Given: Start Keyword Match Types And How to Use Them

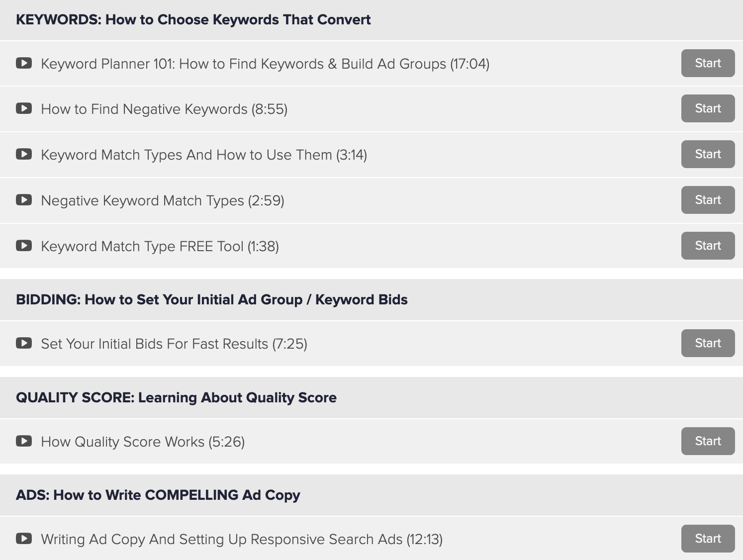Looking at the screenshot, I should click(708, 154).
